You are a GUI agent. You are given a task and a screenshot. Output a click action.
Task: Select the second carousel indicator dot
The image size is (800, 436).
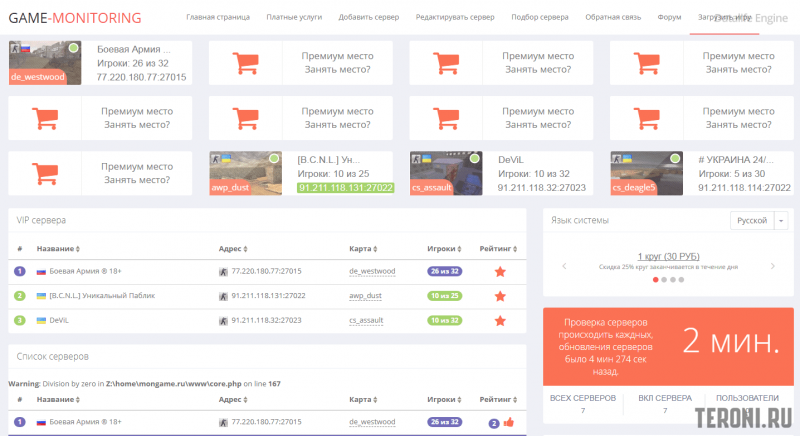point(664,280)
